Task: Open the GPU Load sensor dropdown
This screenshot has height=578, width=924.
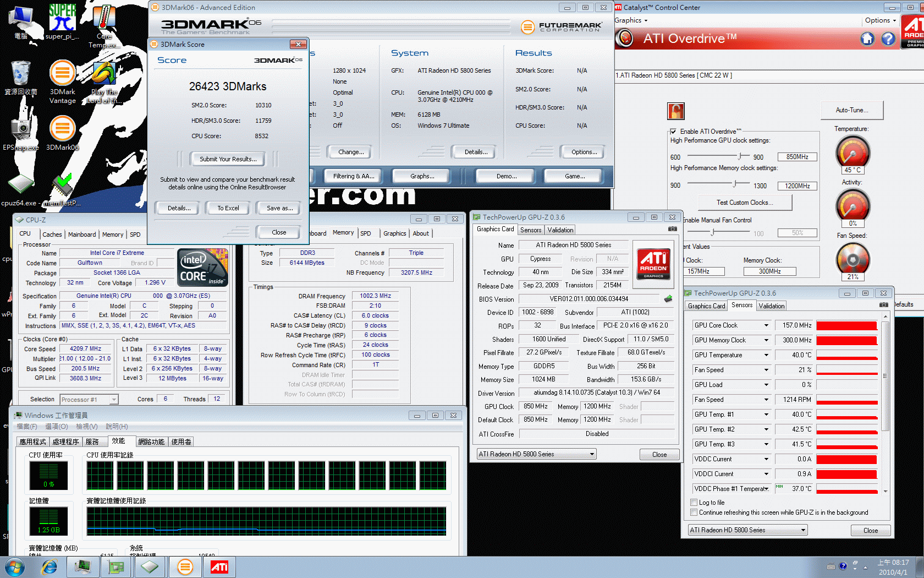Action: point(766,385)
